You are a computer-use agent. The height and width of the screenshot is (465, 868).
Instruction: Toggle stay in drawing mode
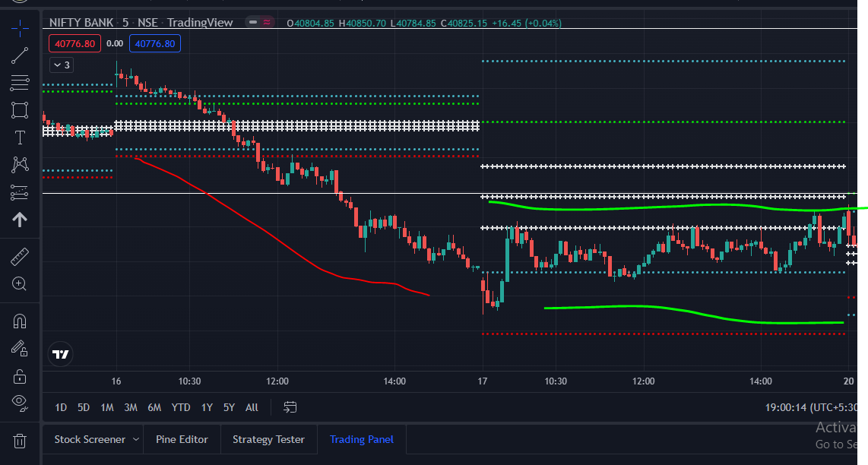(19, 348)
